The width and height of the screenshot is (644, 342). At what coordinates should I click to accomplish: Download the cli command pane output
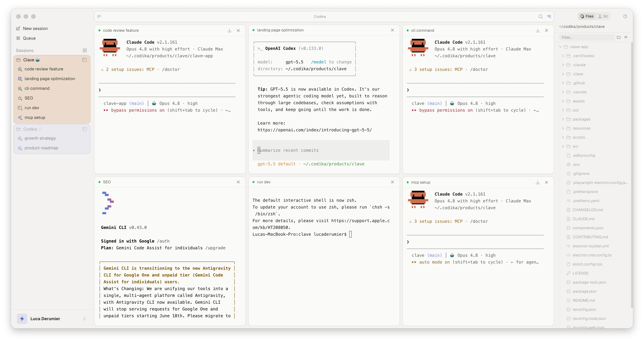click(538, 30)
